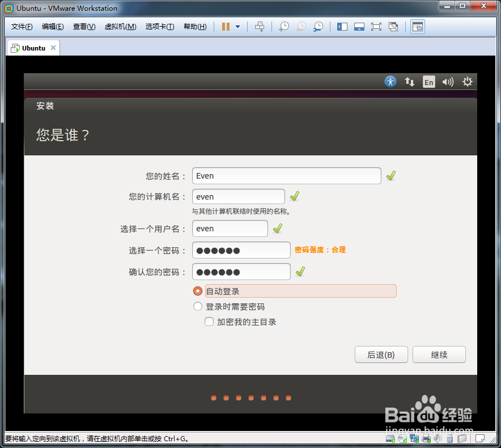Click the VMware pause virtual machine icon
Image resolution: width=501 pixels, height=448 pixels.
pyautogui.click(x=226, y=27)
